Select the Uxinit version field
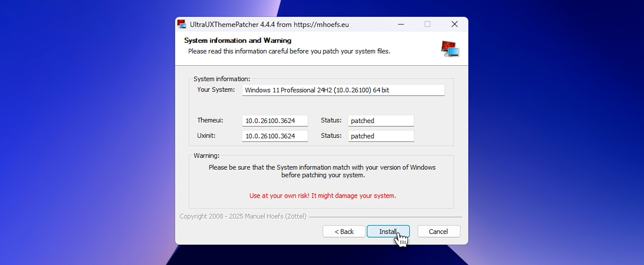 pyautogui.click(x=275, y=136)
